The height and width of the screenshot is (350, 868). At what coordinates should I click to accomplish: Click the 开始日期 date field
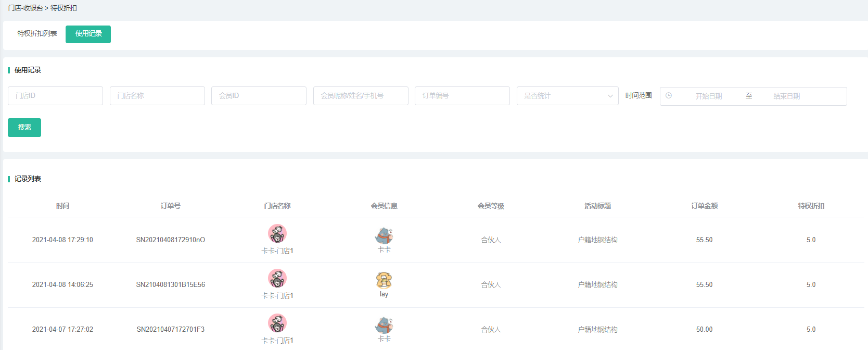coord(709,96)
